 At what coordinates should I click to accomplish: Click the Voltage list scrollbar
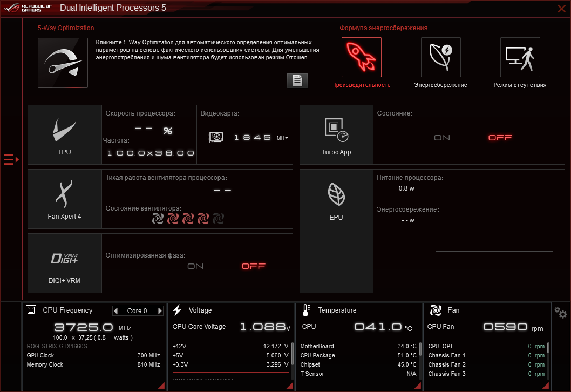[293, 353]
